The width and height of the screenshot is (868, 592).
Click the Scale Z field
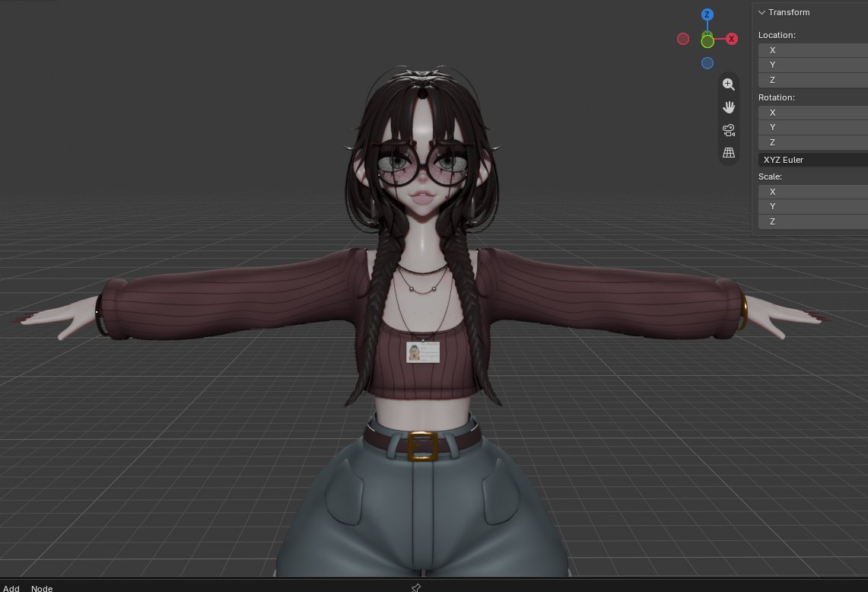(812, 221)
